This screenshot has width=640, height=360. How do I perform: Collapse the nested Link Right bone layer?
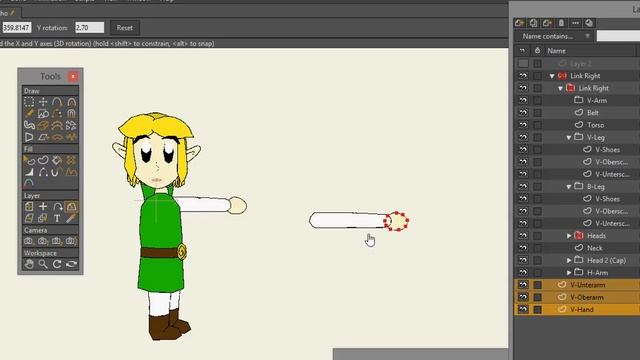(x=560, y=88)
